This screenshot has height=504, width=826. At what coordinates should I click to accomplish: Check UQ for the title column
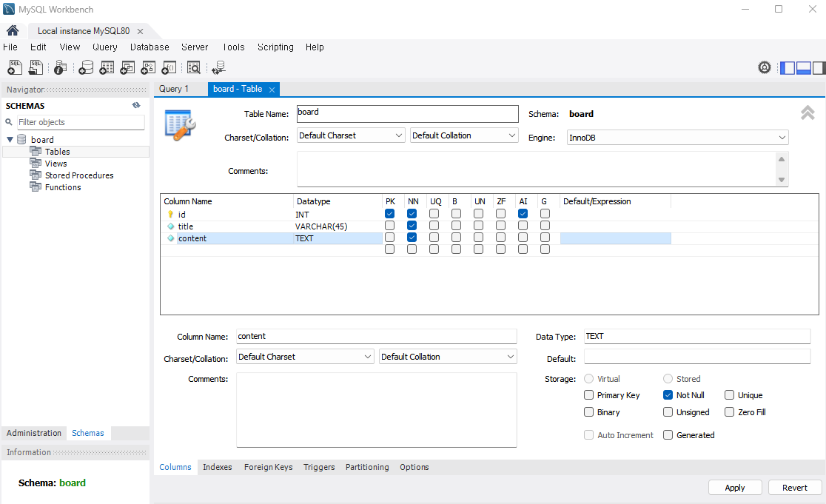(434, 226)
